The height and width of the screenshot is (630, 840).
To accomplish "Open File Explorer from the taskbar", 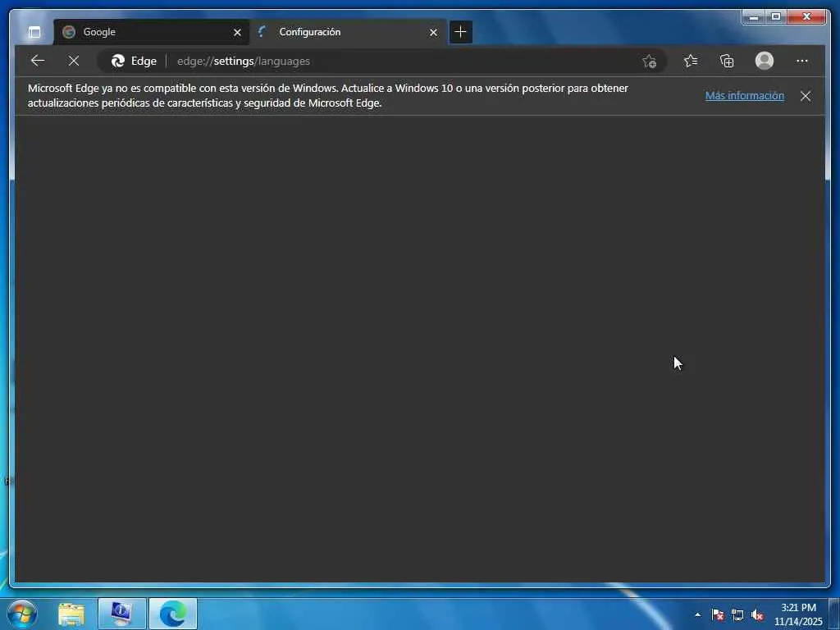I will [x=72, y=614].
